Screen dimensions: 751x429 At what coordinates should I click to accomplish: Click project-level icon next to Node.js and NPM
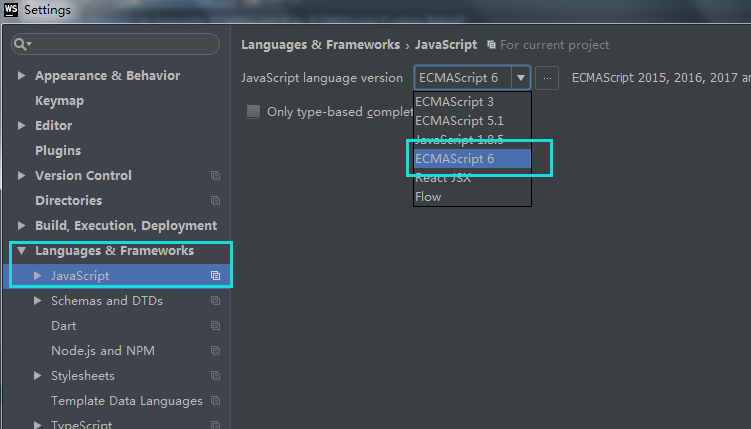(216, 350)
